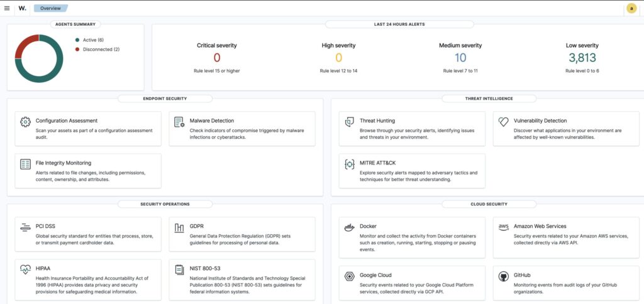This screenshot has height=304, width=644.
Task: Click the HIPAA heartbeat icon
Action: click(25, 269)
